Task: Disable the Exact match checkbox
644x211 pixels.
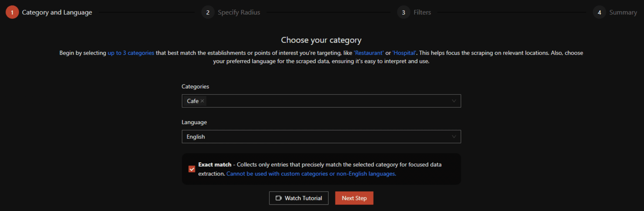Action: [192, 169]
